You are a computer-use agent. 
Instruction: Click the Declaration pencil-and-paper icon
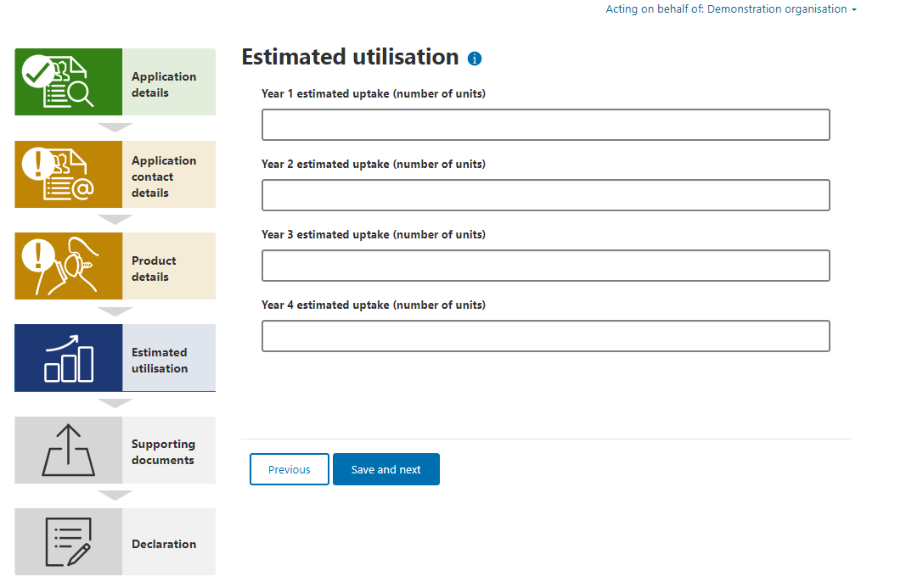pyautogui.click(x=68, y=541)
